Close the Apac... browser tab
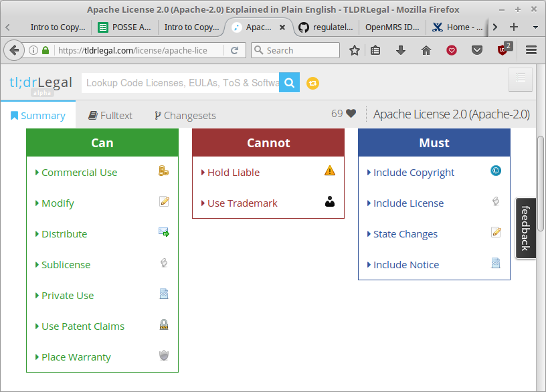This screenshot has width=546, height=392. (282, 27)
